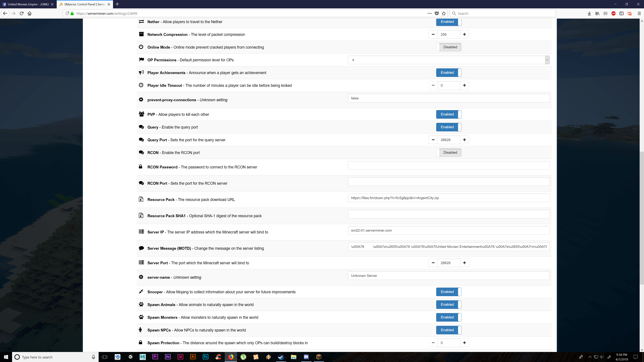Open InDesign from taskbar
Screen dimensions: 644x362
(180, 357)
